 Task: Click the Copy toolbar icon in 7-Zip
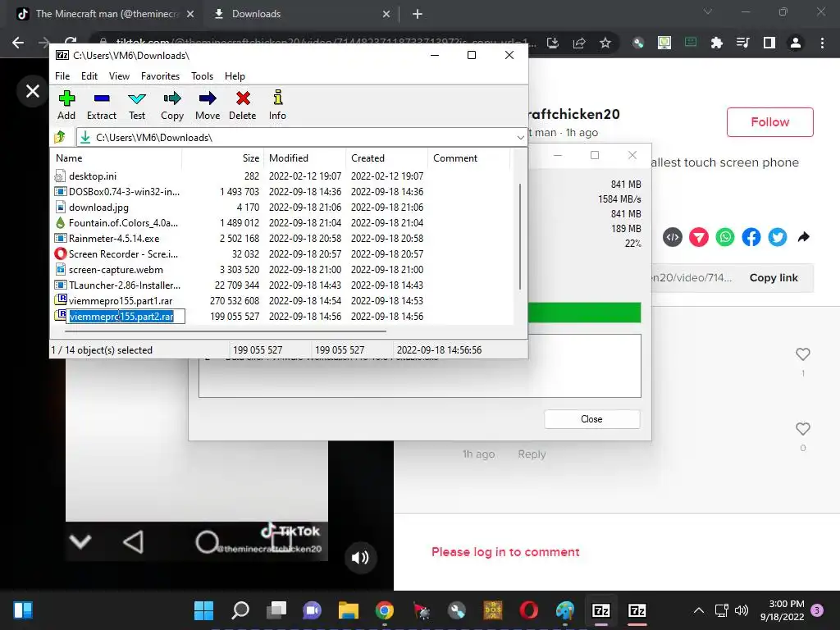click(x=172, y=105)
